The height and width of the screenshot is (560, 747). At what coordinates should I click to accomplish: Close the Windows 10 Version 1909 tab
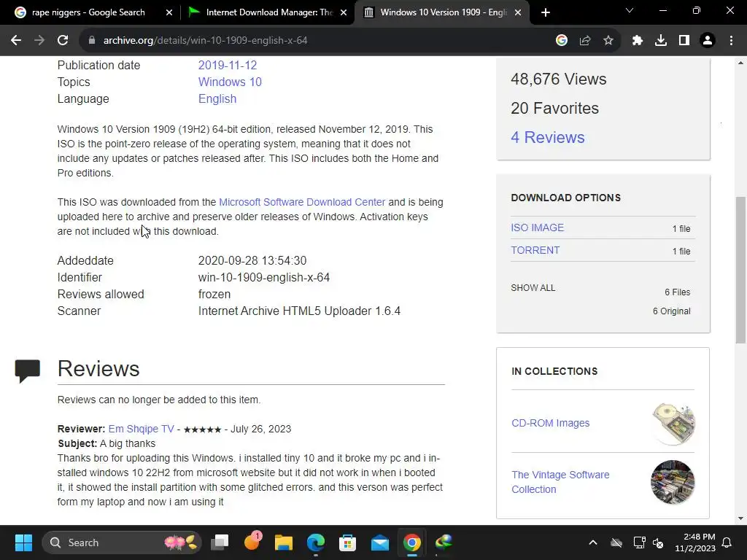click(518, 13)
